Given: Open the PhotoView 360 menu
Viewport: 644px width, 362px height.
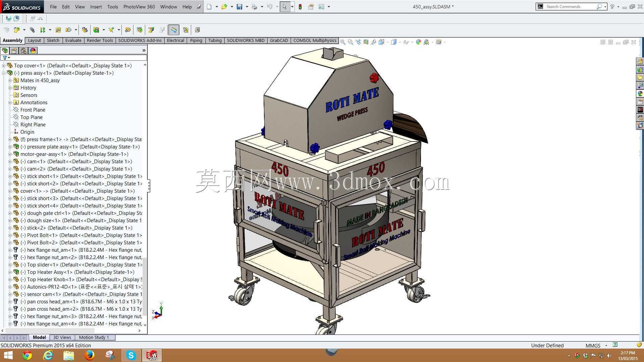Looking at the screenshot, I should pyautogui.click(x=139, y=7).
